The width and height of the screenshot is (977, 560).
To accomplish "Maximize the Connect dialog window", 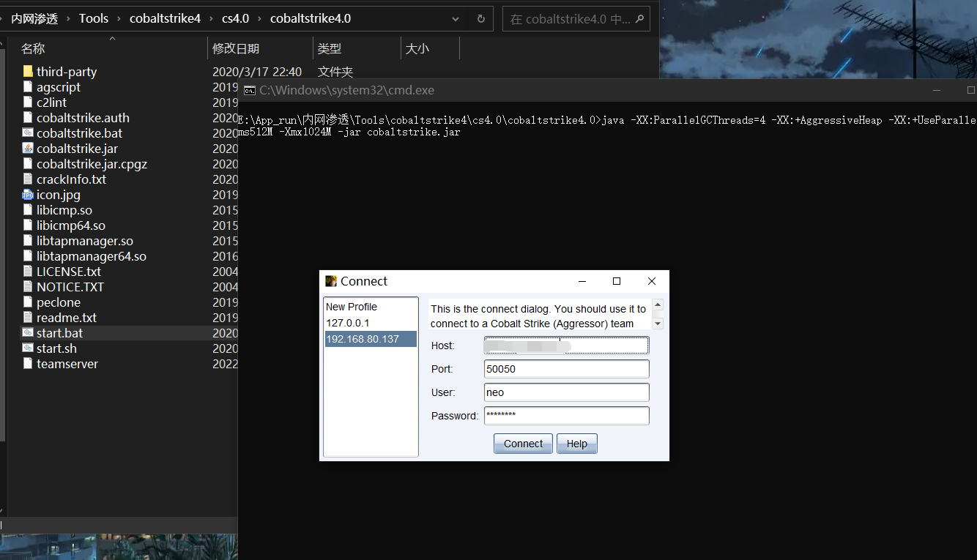I will point(617,281).
